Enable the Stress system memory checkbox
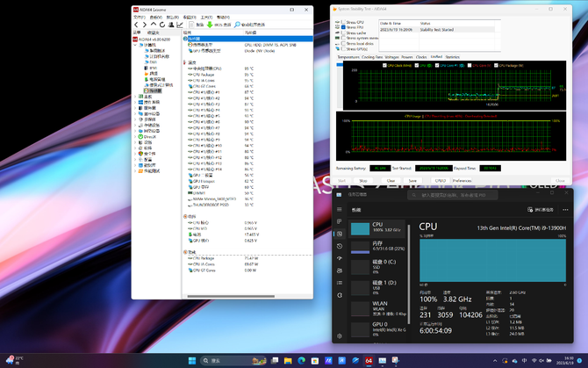This screenshot has width=588, height=368. coord(343,39)
